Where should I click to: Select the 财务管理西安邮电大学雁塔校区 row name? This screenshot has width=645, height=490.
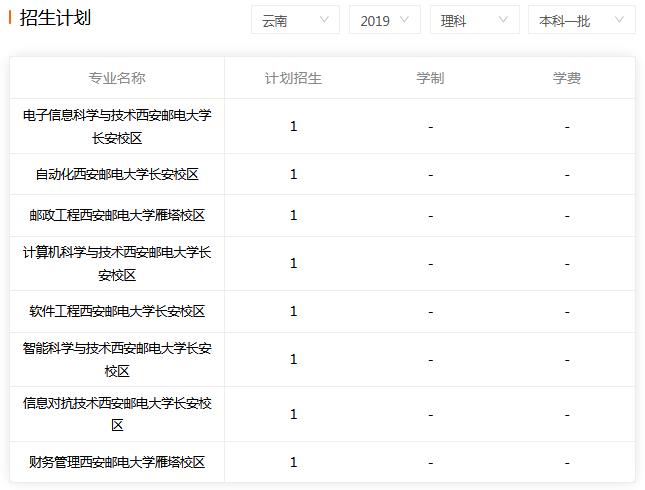pyautogui.click(x=117, y=462)
